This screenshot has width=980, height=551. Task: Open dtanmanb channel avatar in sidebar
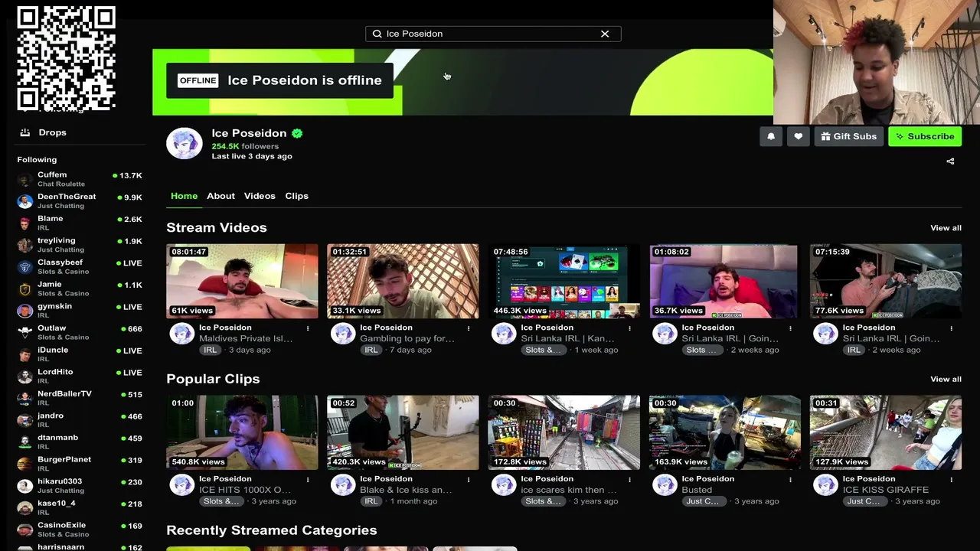point(25,442)
